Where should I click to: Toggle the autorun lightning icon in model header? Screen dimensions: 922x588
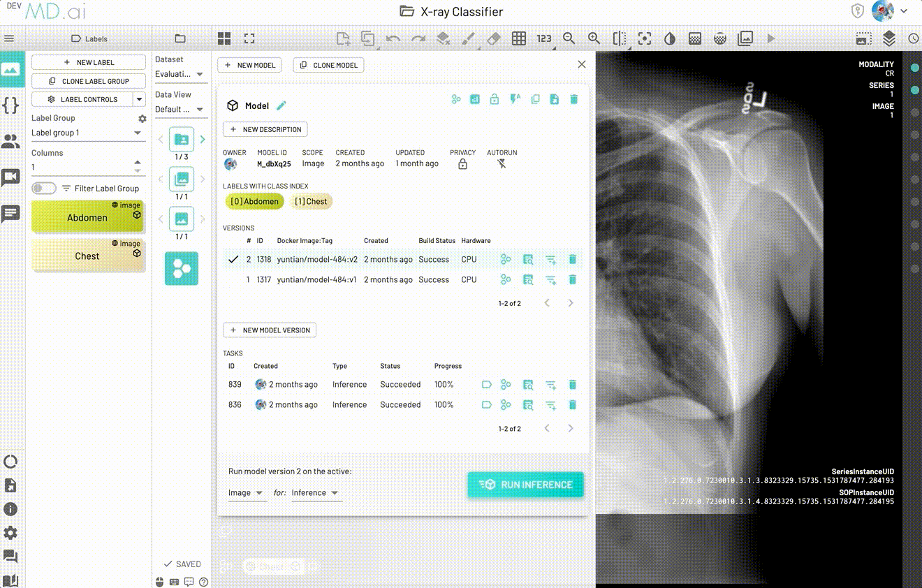515,99
